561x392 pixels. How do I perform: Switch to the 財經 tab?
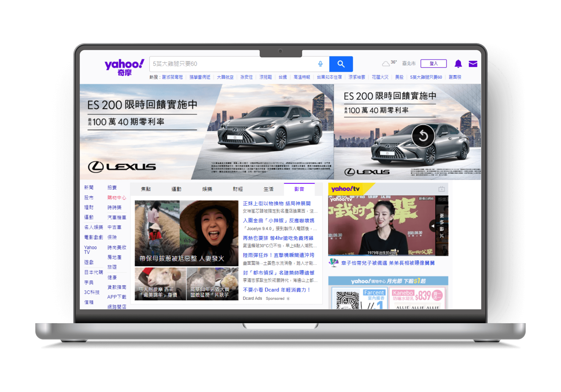pos(237,189)
